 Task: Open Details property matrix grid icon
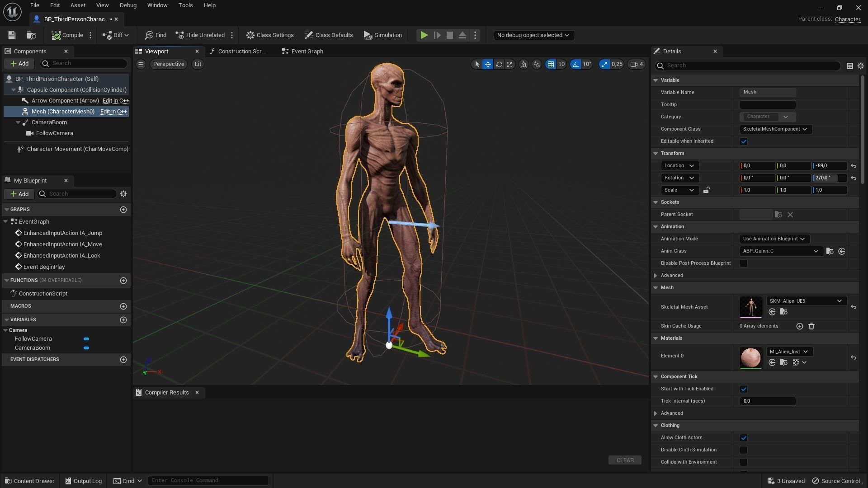[x=849, y=66]
